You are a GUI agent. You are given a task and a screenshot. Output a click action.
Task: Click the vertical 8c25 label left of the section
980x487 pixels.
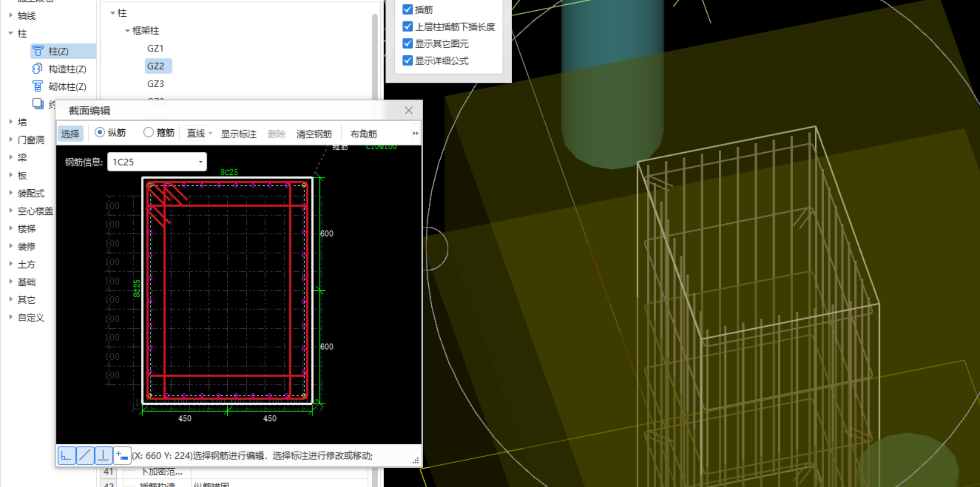click(137, 288)
